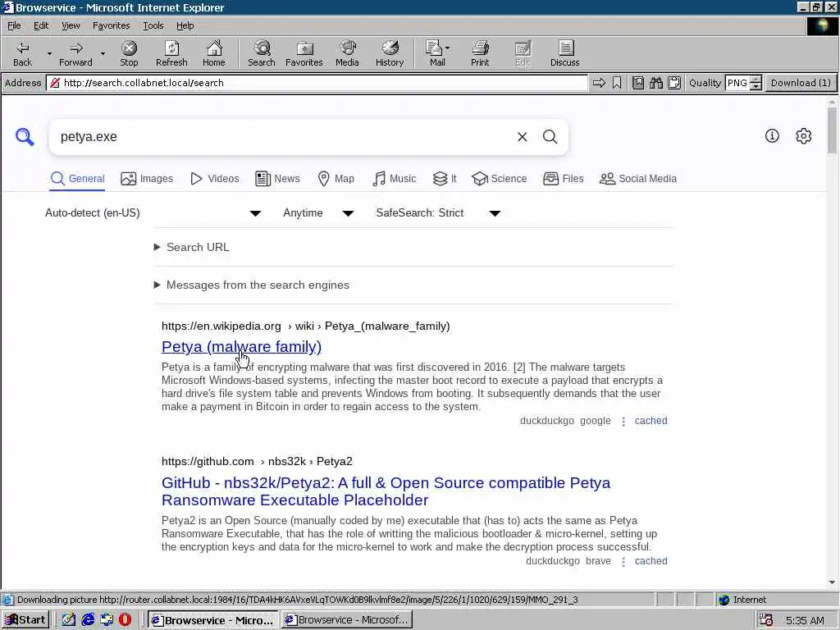Switch to the News search tab
This screenshot has height=630, width=840.
(x=277, y=179)
